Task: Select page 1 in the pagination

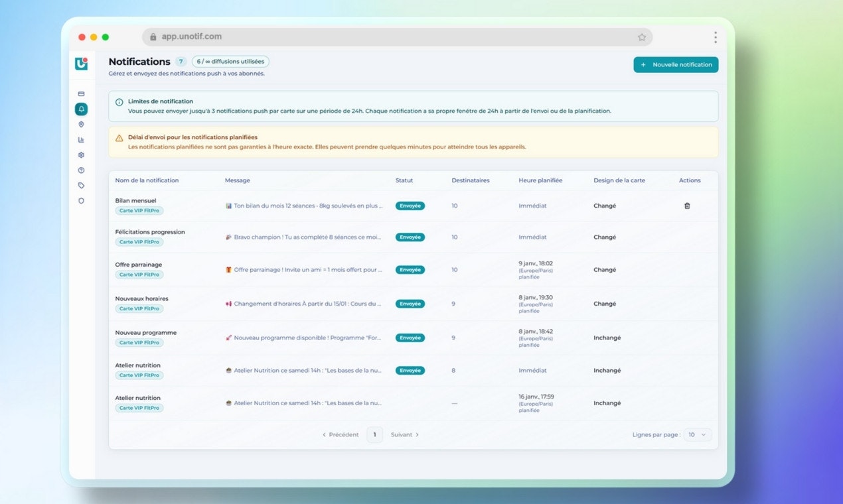Action: 374,434
